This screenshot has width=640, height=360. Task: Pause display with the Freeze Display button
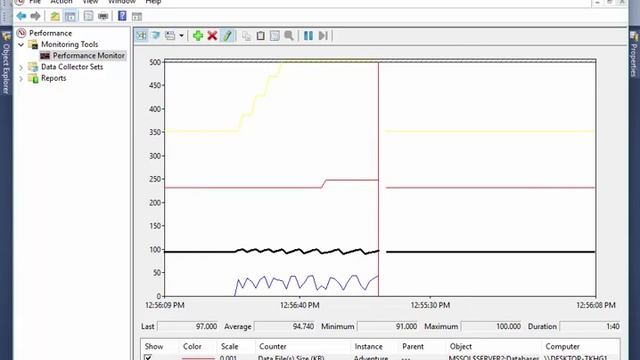point(309,36)
